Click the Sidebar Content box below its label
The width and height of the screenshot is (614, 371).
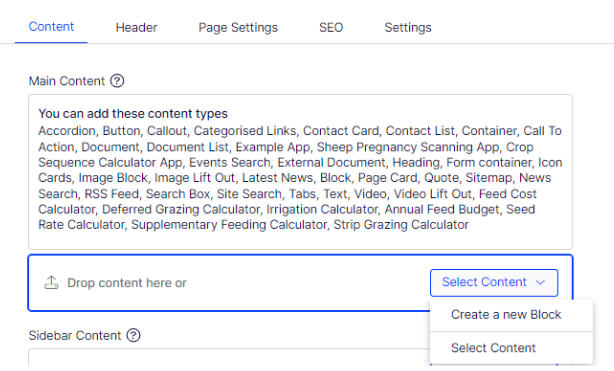pos(229,357)
